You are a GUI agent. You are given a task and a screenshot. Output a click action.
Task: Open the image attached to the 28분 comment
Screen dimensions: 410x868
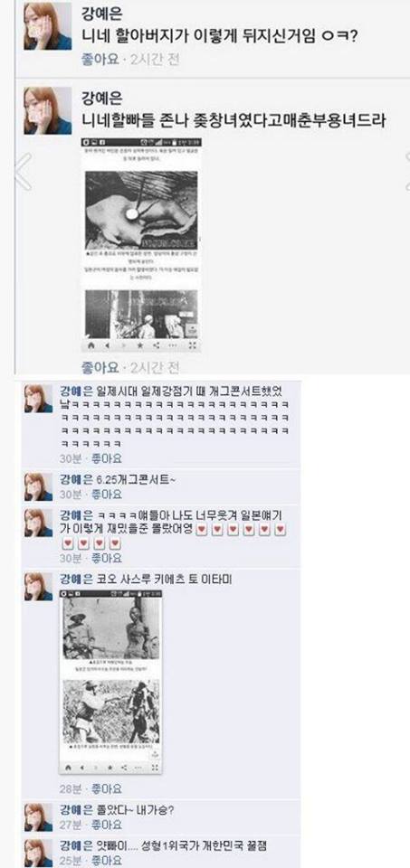[110, 682]
